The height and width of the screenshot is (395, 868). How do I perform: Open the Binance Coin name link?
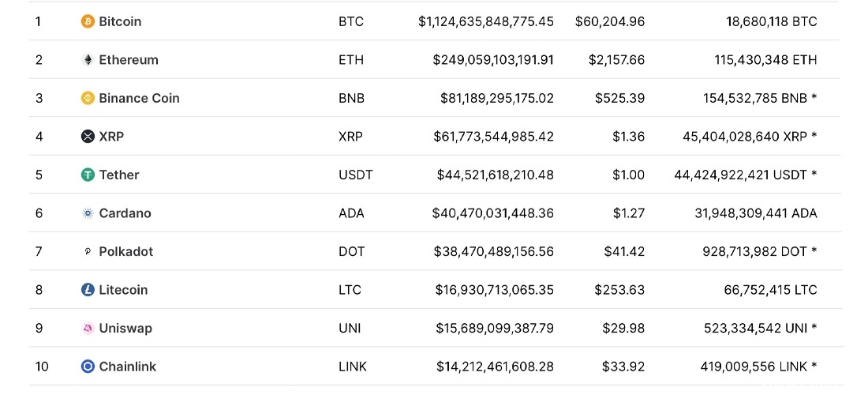(139, 98)
